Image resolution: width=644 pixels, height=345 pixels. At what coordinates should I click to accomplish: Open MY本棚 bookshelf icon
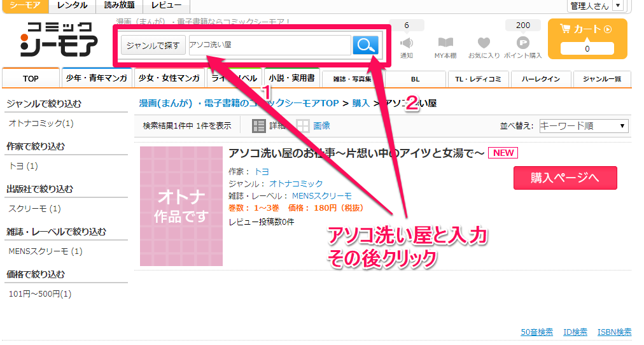tap(445, 42)
